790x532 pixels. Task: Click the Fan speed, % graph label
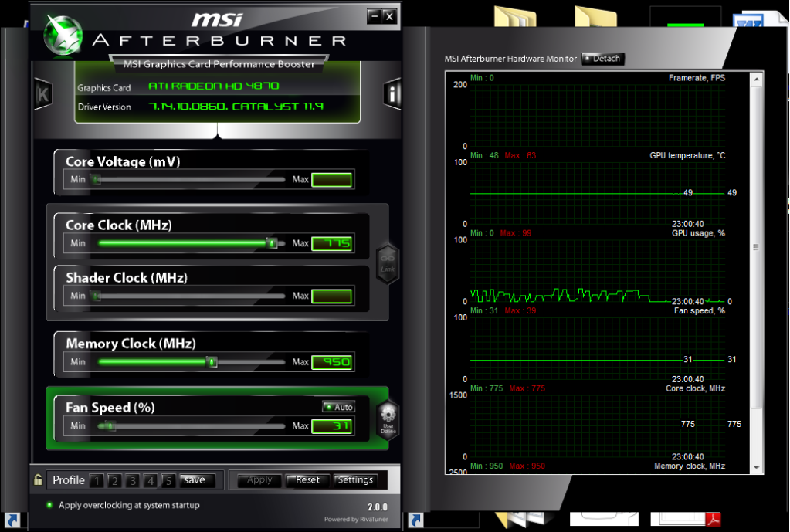click(x=700, y=311)
